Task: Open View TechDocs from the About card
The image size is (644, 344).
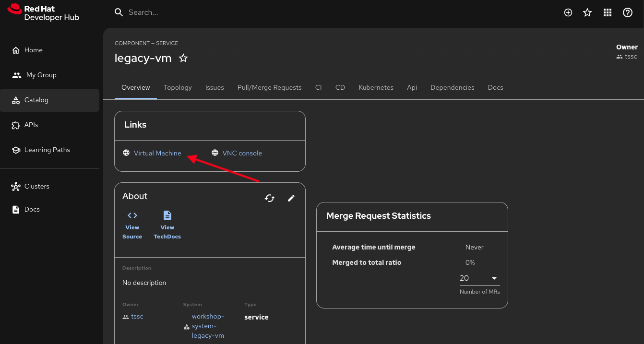Action: (167, 224)
